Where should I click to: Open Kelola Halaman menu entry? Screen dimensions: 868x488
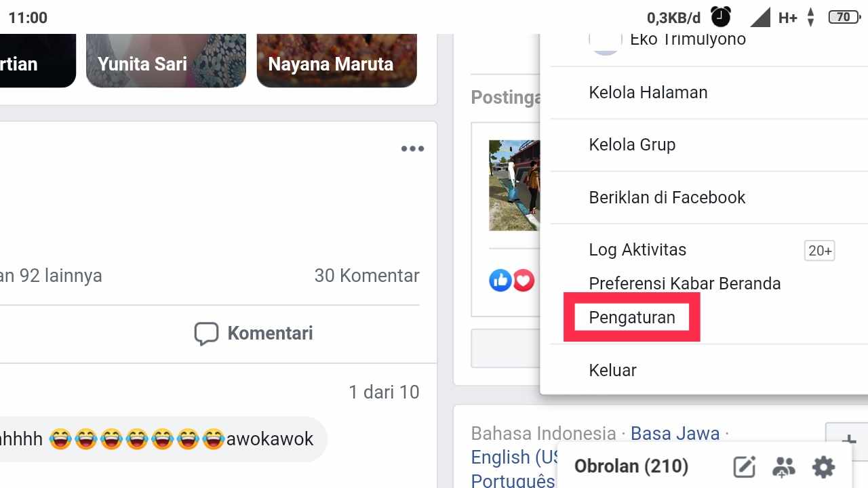pos(648,92)
